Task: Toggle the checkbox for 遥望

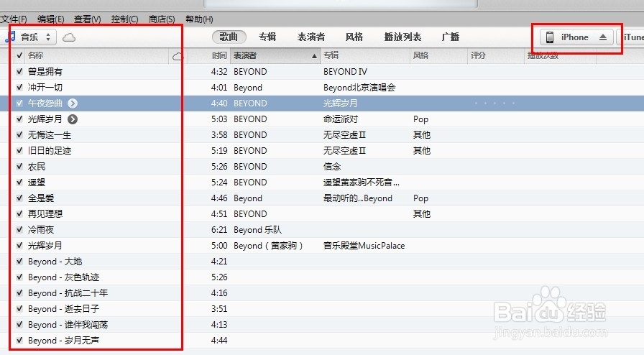Action: click(19, 182)
